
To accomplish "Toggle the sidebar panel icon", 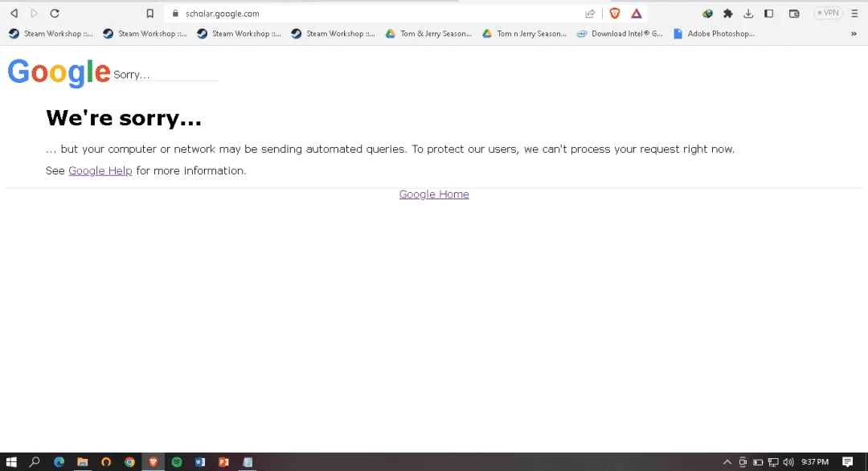I will [769, 14].
